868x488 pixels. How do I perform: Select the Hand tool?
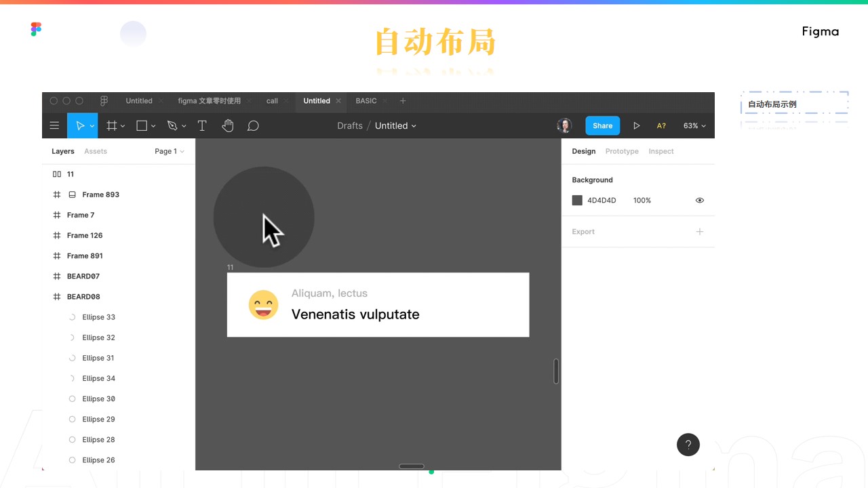click(x=228, y=126)
